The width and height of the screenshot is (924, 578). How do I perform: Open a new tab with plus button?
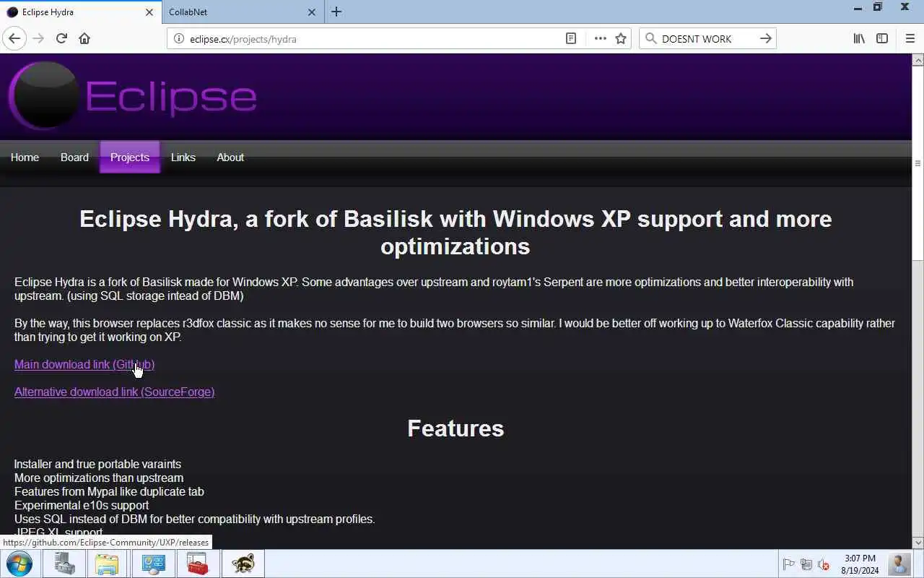pyautogui.click(x=336, y=12)
